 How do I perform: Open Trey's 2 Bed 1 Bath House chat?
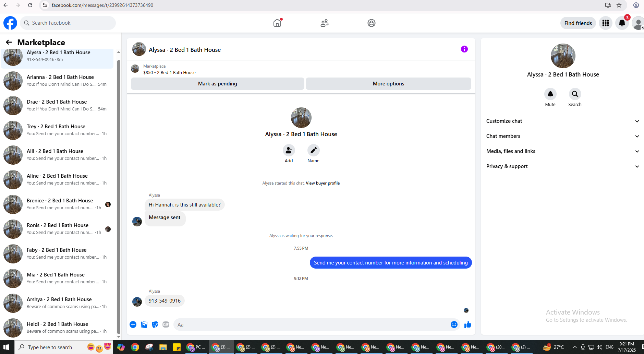pyautogui.click(x=57, y=130)
